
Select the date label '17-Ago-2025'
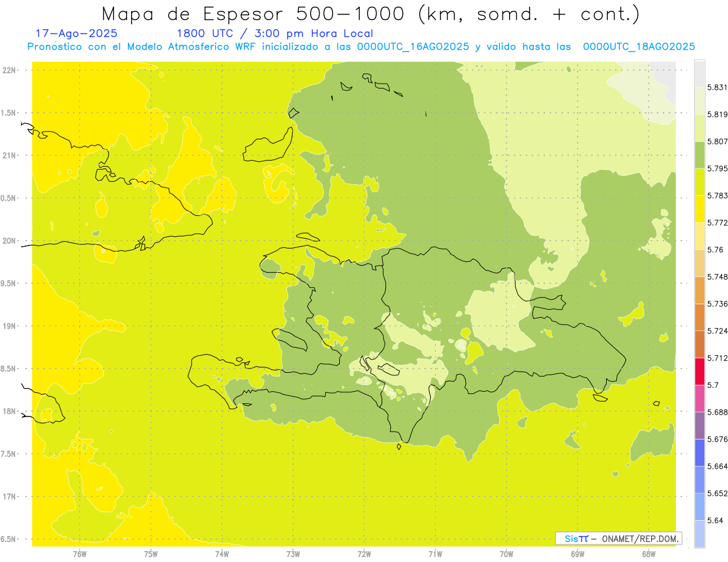pyautogui.click(x=76, y=33)
